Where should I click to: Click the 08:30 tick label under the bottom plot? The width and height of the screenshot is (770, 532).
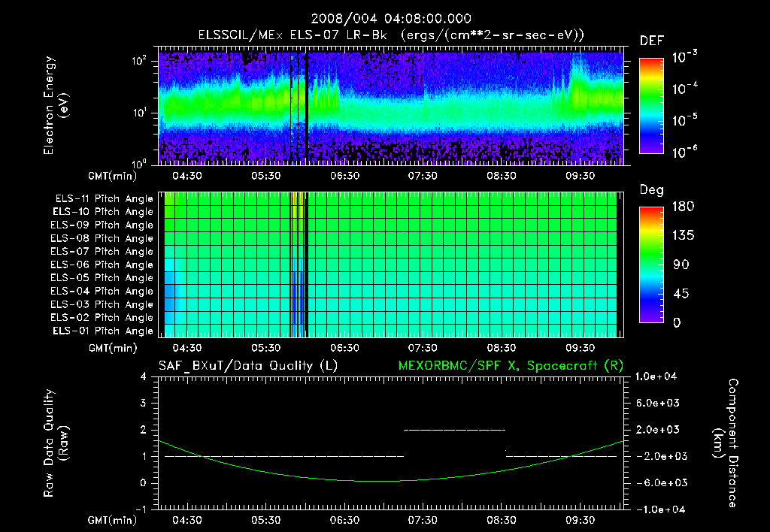point(502,520)
